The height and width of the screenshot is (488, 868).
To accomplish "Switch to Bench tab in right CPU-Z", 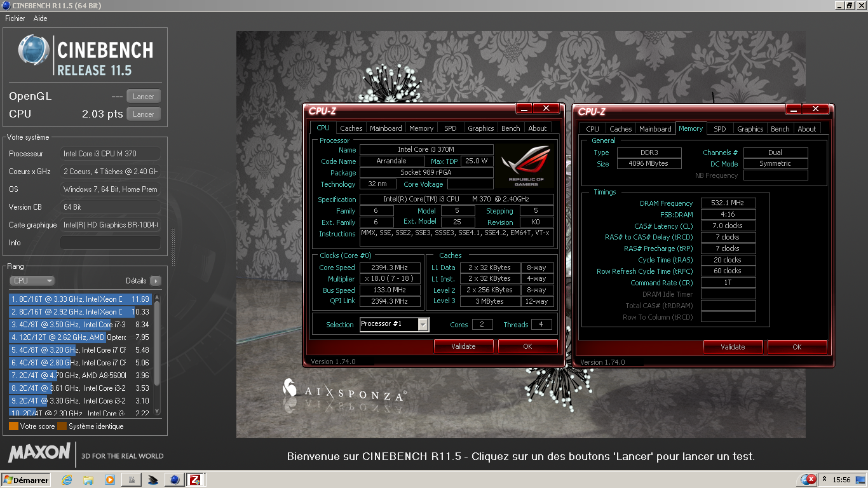I will click(780, 128).
